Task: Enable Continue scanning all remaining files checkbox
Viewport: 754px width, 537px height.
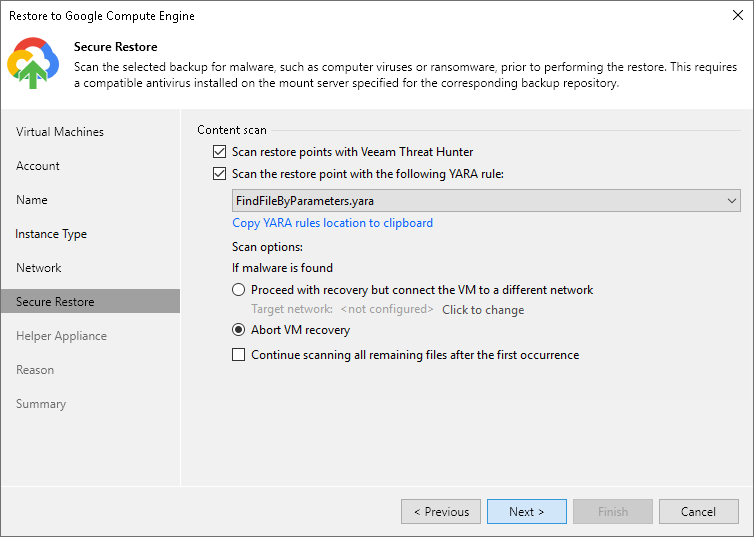Action: tap(239, 355)
